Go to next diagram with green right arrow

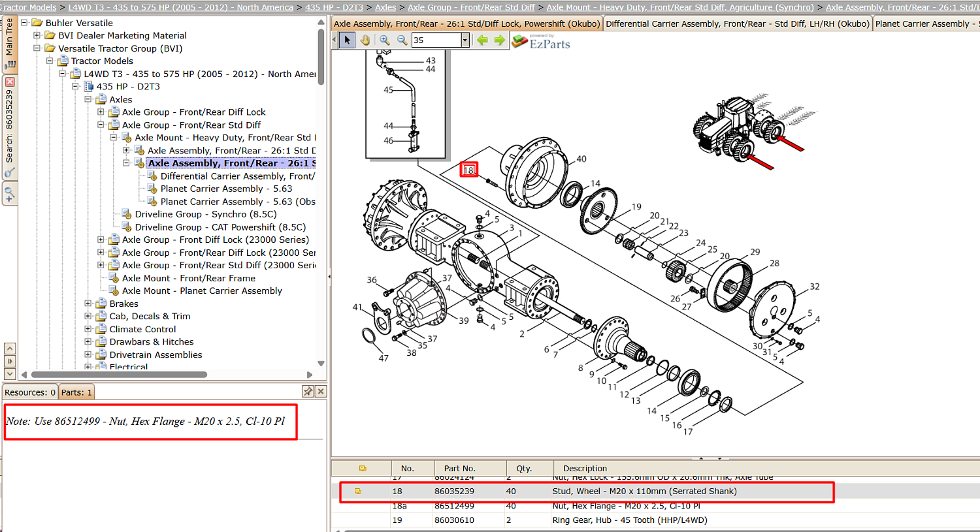coord(500,40)
